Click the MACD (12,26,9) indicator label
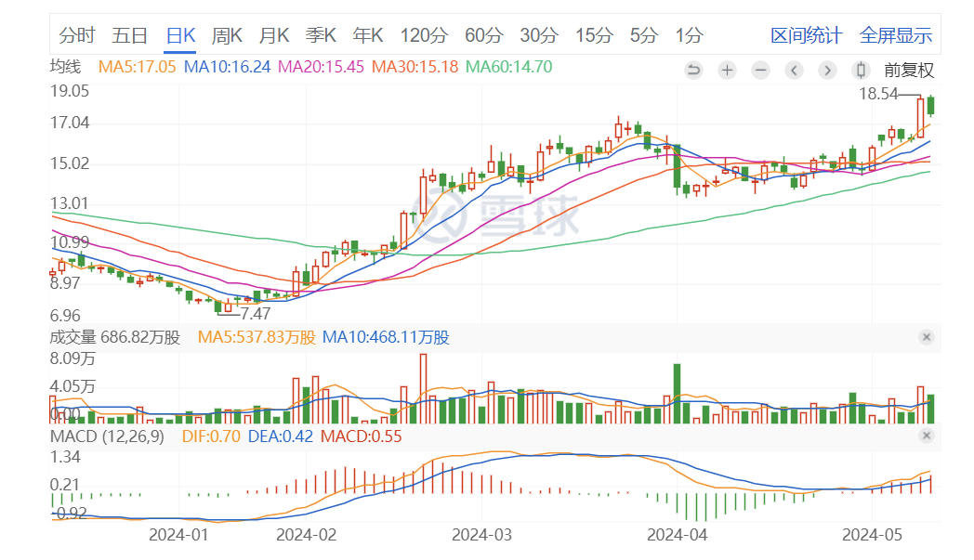The width and height of the screenshot is (974, 560). pos(105,436)
